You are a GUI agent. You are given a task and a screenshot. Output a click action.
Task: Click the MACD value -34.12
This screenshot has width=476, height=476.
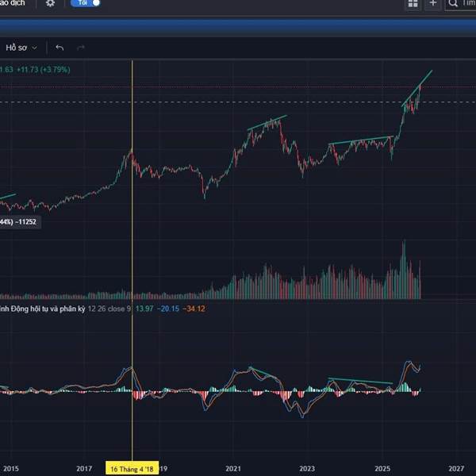point(194,309)
